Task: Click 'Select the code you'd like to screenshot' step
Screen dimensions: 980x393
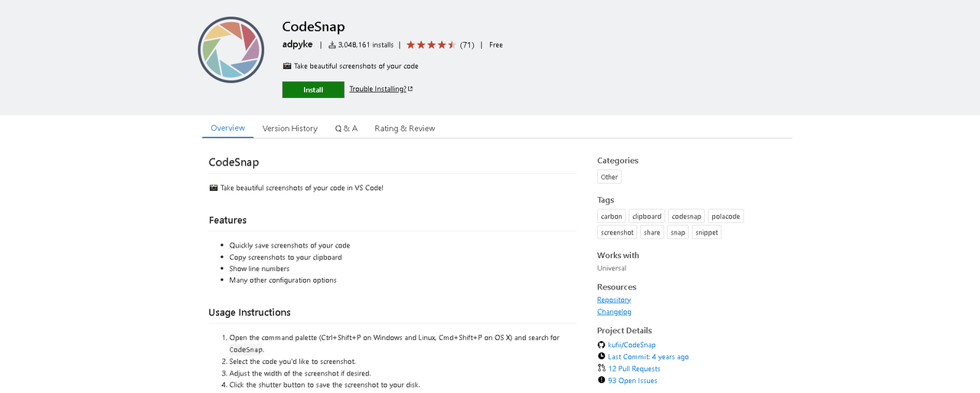Action: (x=292, y=362)
